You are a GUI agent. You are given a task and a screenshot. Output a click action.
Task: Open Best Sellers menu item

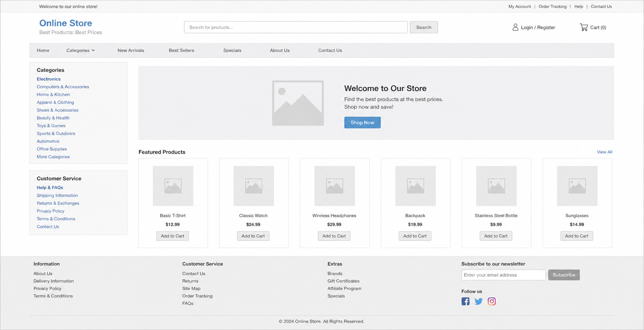click(x=181, y=50)
